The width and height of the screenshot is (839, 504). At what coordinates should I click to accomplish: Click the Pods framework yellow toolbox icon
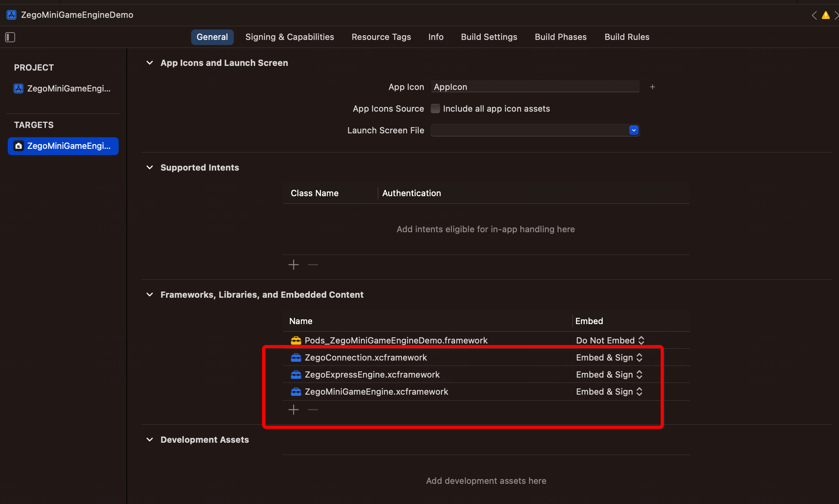[x=296, y=340]
